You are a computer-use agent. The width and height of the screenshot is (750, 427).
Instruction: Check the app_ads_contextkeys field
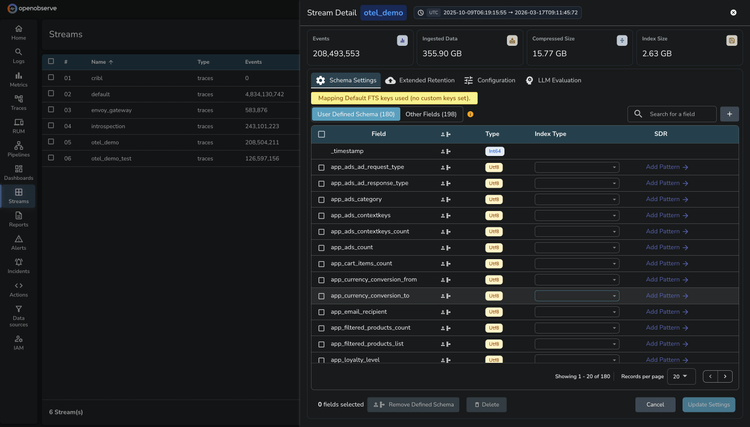pyautogui.click(x=321, y=216)
